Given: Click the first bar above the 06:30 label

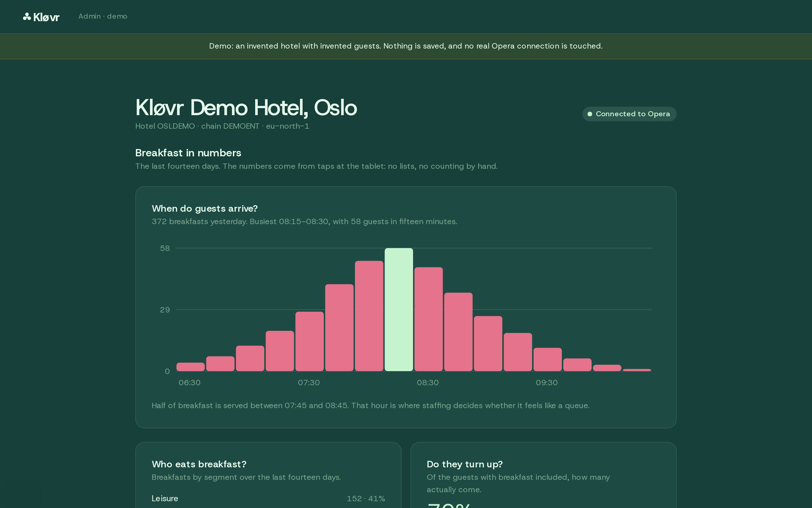Looking at the screenshot, I should pyautogui.click(x=190, y=367).
